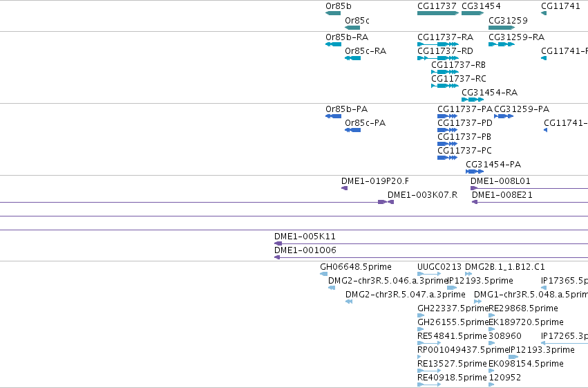The image size is (588, 388).
Task: Open the CG11737-PA protein label
Action: (465, 109)
